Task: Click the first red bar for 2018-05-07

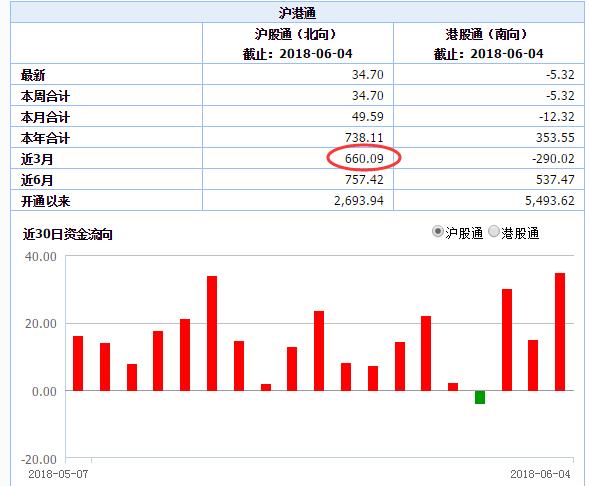Action: point(78,364)
